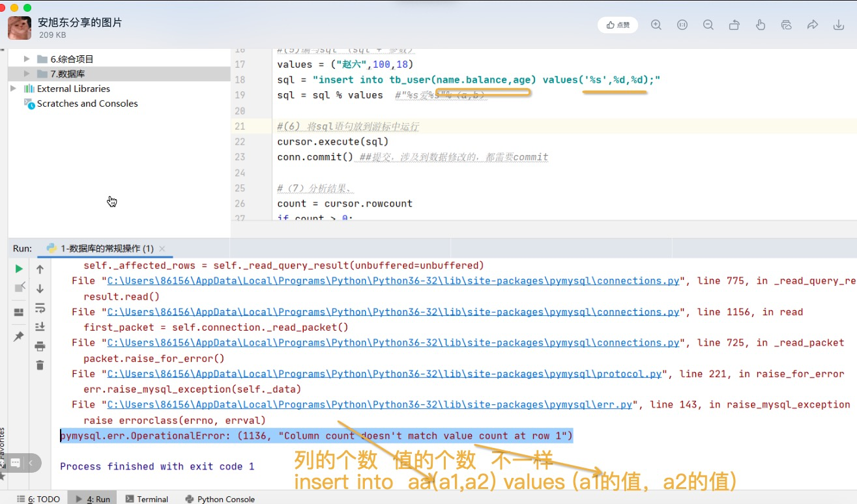Click the result.read() traceback line
The image size is (857, 504).
[x=121, y=297]
